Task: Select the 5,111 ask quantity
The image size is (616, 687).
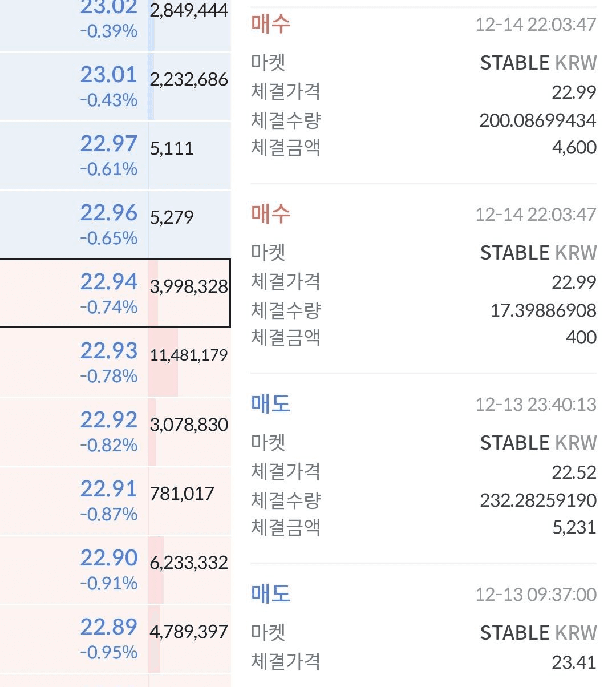Action: 172,148
